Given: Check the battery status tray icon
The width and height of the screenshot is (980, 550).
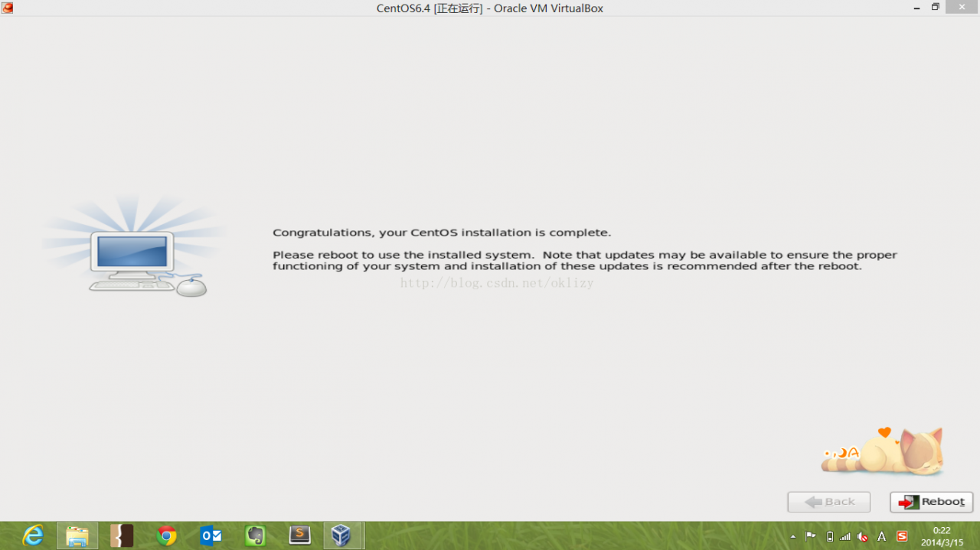Looking at the screenshot, I should [x=830, y=537].
